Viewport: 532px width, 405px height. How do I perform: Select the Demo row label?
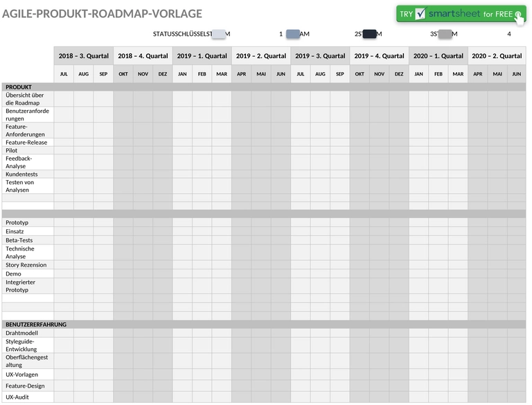point(28,273)
